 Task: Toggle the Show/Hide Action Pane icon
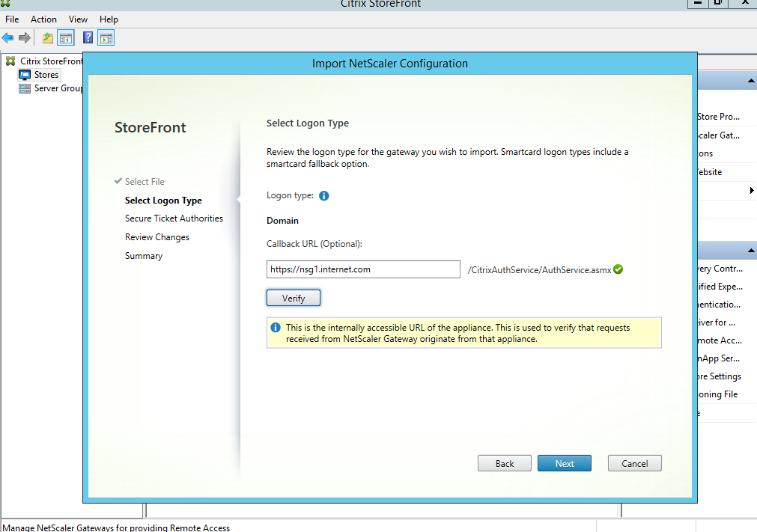(106, 37)
